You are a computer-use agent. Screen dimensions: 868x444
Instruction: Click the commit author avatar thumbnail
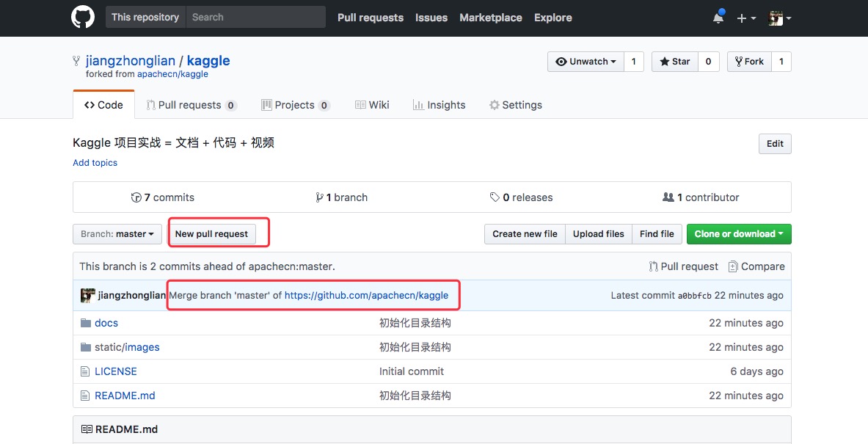87,295
